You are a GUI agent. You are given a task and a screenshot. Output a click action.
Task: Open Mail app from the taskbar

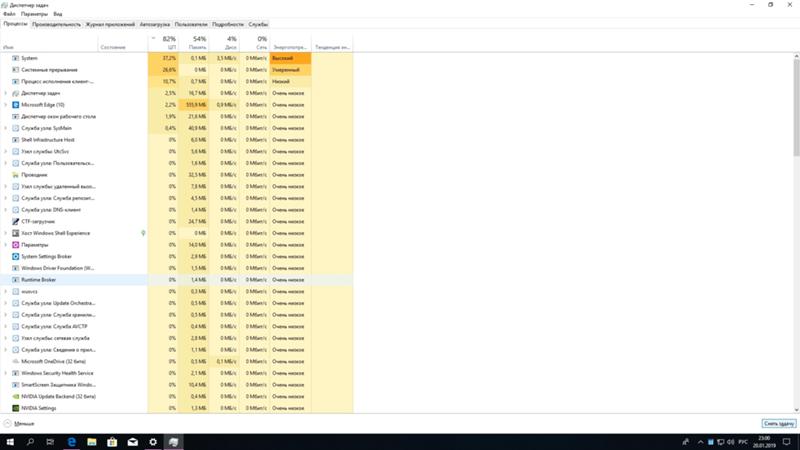[133, 442]
